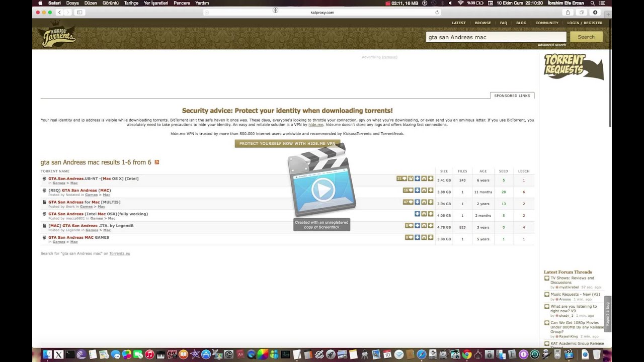This screenshot has height=362, width=644.
Task: Show all tabs with Safari's tab overview button
Action: (582, 12)
